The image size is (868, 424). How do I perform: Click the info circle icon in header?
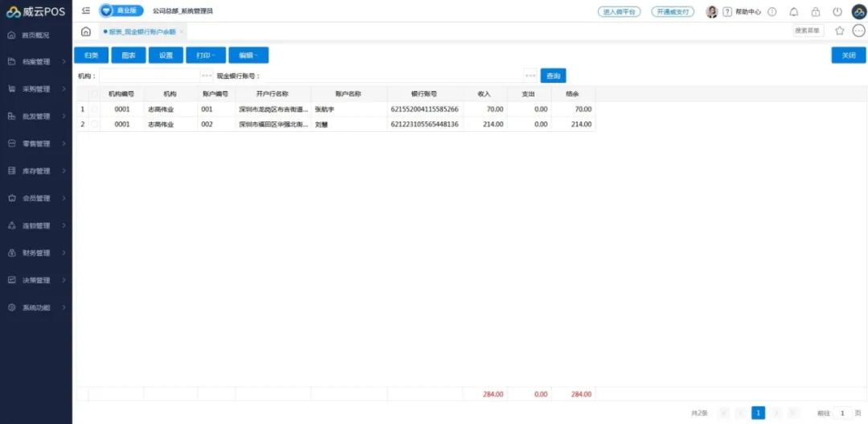772,11
